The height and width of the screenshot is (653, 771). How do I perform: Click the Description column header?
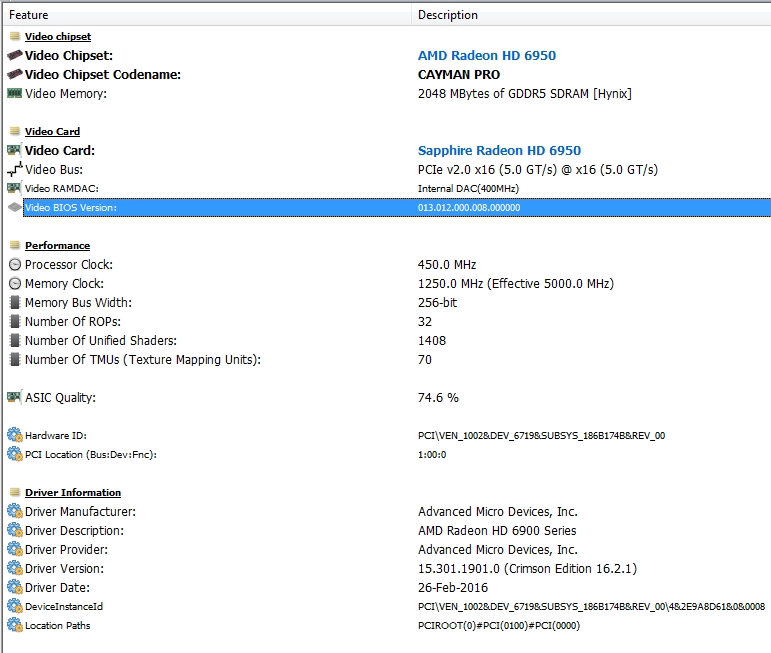(592, 15)
